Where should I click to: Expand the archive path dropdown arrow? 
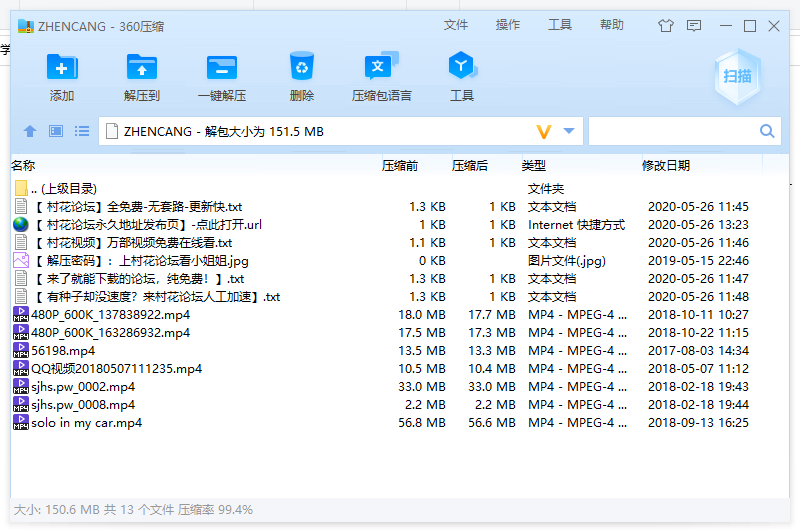[x=569, y=131]
